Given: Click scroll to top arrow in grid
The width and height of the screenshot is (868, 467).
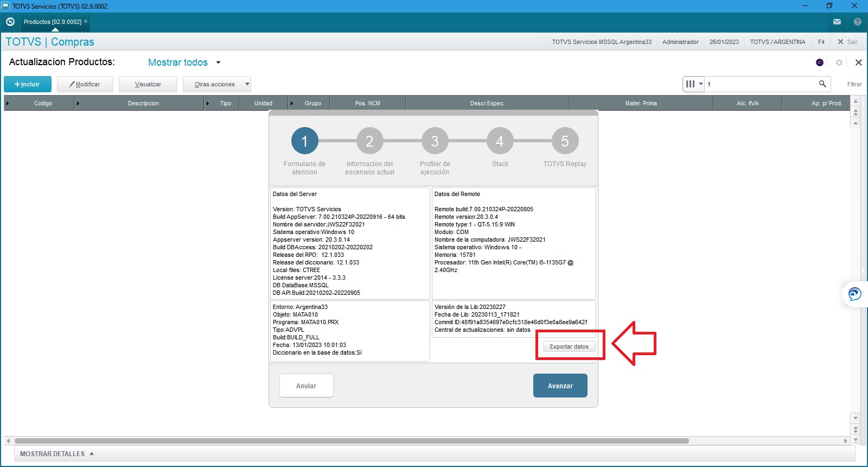Looking at the screenshot, I should [856, 102].
